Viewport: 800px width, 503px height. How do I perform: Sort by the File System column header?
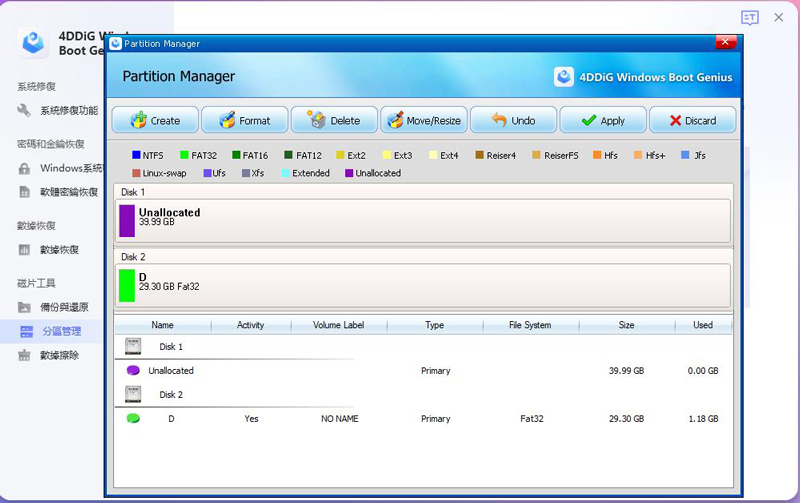[531, 325]
